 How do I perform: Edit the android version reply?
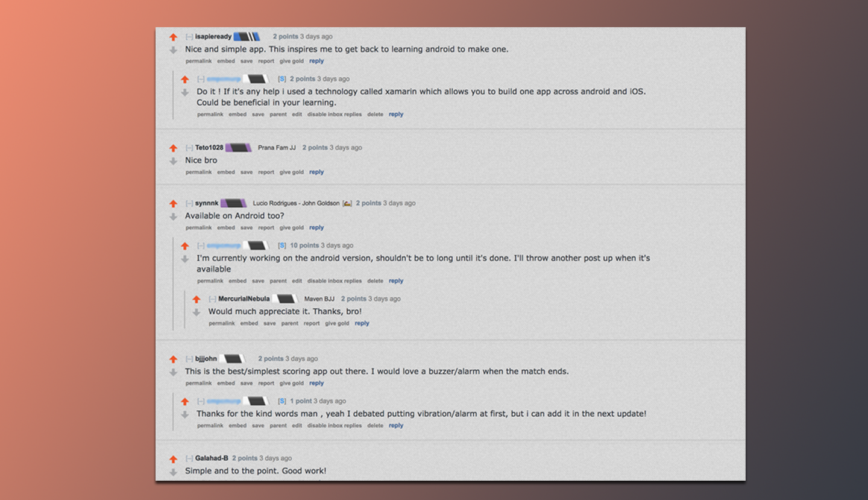click(297, 280)
